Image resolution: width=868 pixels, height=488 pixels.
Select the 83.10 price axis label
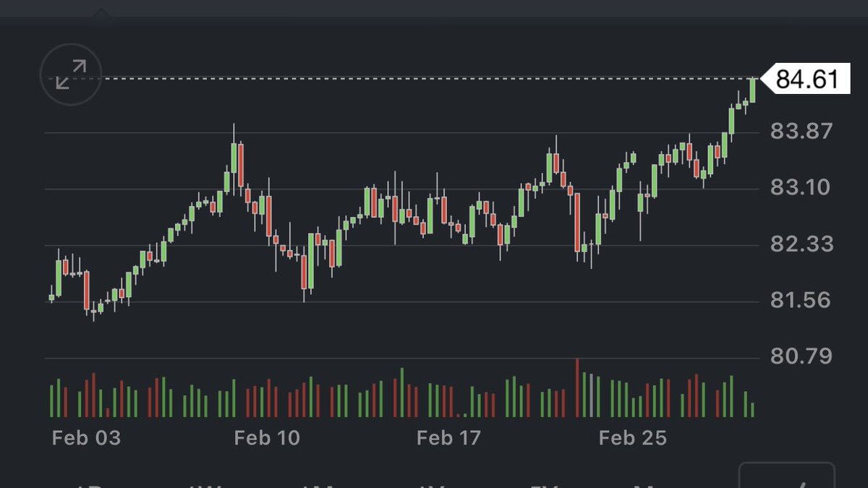pyautogui.click(x=801, y=188)
